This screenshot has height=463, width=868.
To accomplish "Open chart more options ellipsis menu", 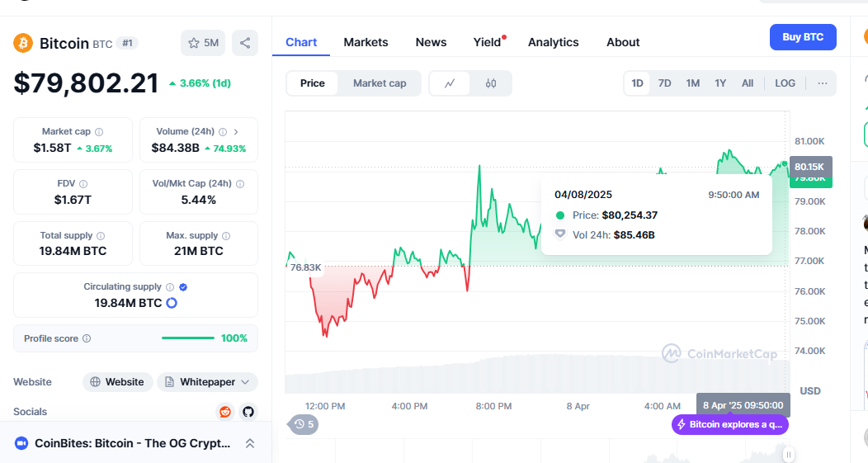I will [x=822, y=83].
